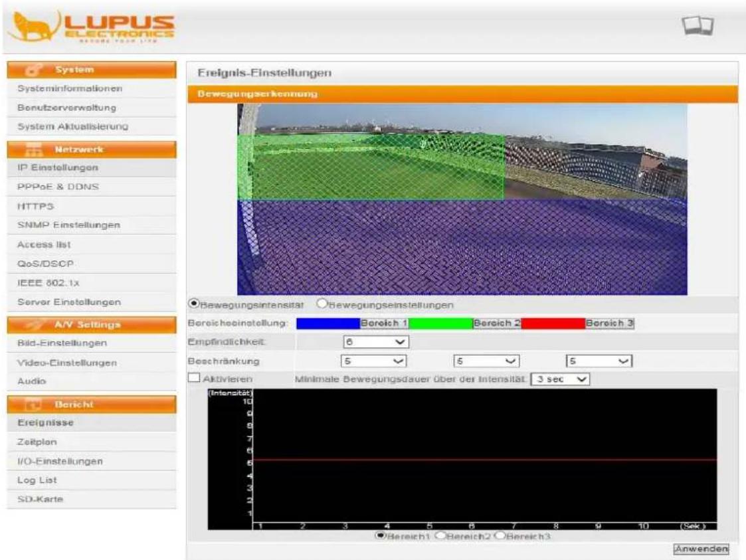Open the manual book icon
Image resolution: width=746 pixels, height=560 pixels.
point(698,25)
